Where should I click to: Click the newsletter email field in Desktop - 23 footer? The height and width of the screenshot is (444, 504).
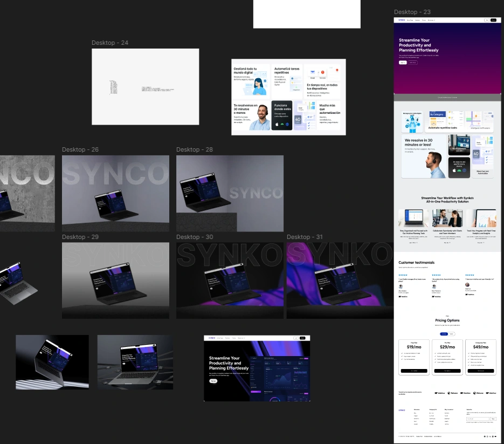point(478,419)
